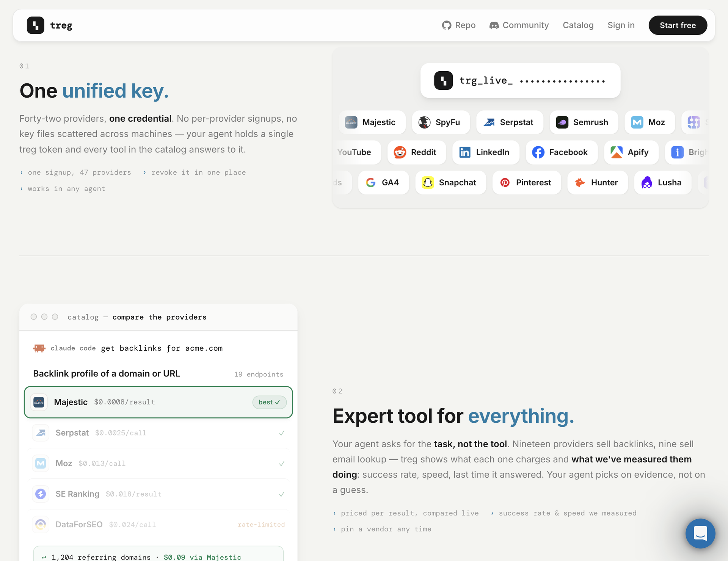Click the Serpstat logo in provider chips
Image resolution: width=728 pixels, height=561 pixels.
[489, 122]
